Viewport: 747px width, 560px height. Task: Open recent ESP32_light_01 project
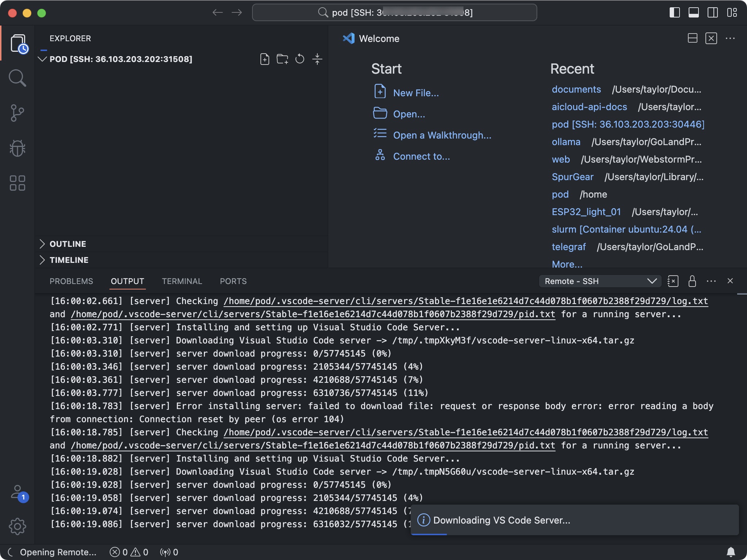click(x=586, y=212)
